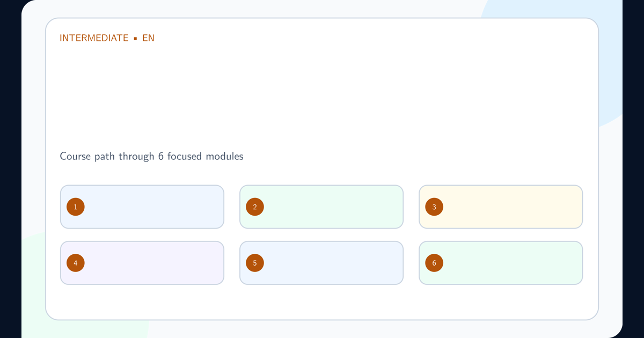This screenshot has width=644, height=338.
Task: Open the pale yellow module 3 card
Action: pyautogui.click(x=501, y=207)
